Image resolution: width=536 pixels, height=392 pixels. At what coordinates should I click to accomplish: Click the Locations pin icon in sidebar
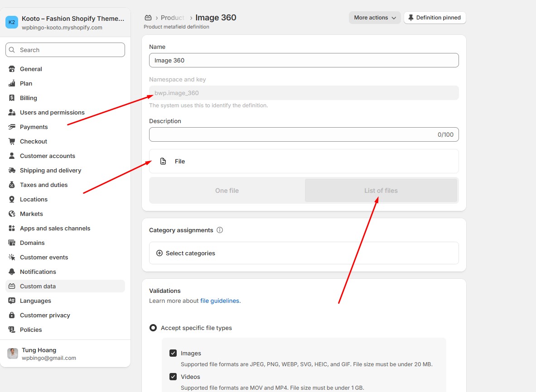(12, 199)
